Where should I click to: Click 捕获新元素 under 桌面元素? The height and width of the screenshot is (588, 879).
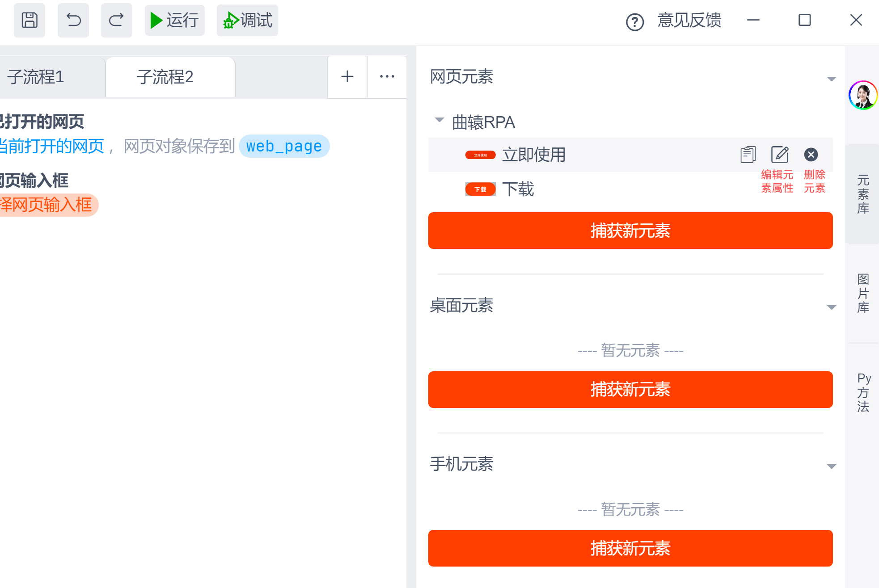(x=630, y=389)
